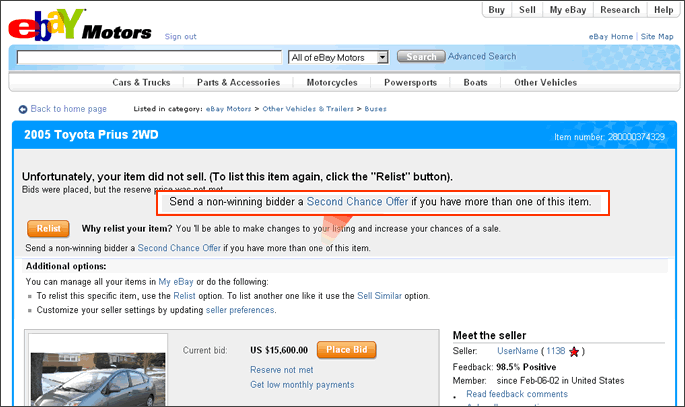Open the Advanced Search link
The width and height of the screenshot is (685, 407).
pyautogui.click(x=482, y=57)
